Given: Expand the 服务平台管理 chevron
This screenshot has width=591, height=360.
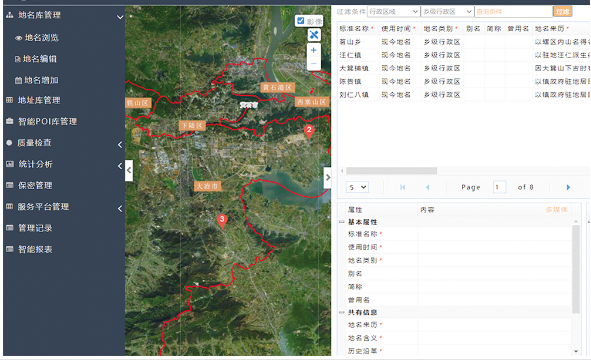Looking at the screenshot, I should 120,208.
